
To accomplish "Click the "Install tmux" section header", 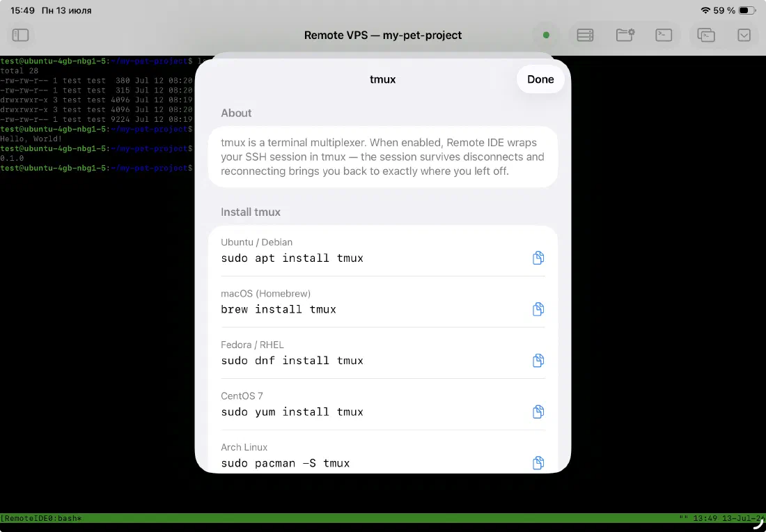I will (251, 212).
